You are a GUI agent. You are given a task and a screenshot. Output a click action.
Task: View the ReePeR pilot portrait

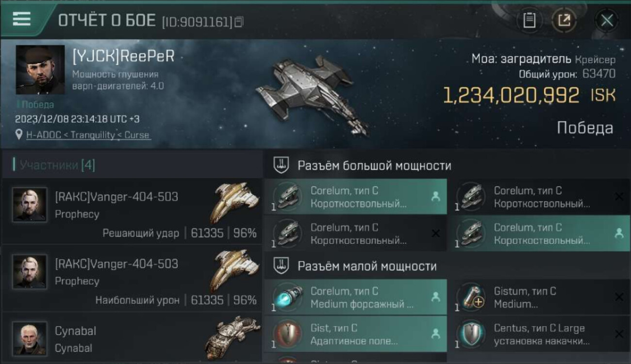click(40, 70)
